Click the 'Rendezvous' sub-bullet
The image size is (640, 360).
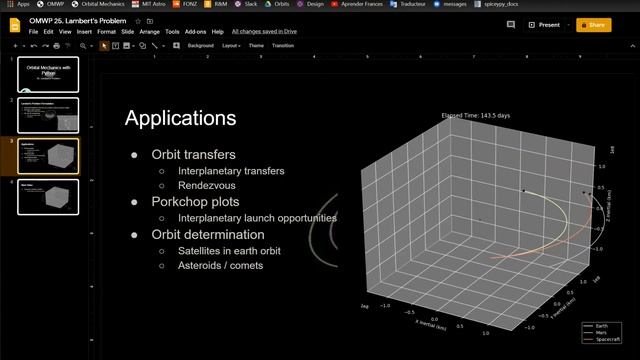[207, 186]
